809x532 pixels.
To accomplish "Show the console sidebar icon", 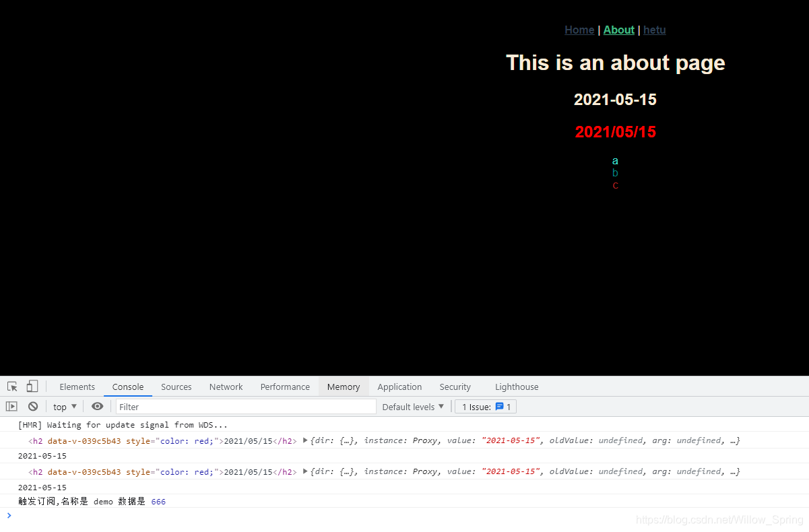I will pos(11,407).
